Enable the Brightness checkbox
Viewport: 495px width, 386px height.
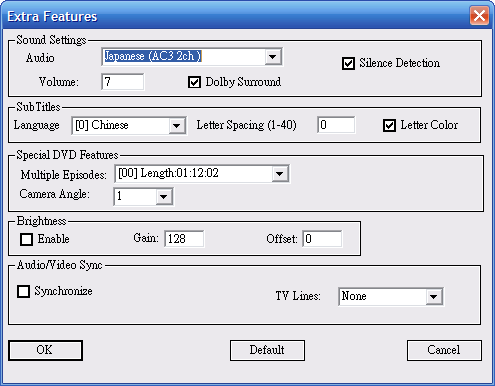point(26,239)
